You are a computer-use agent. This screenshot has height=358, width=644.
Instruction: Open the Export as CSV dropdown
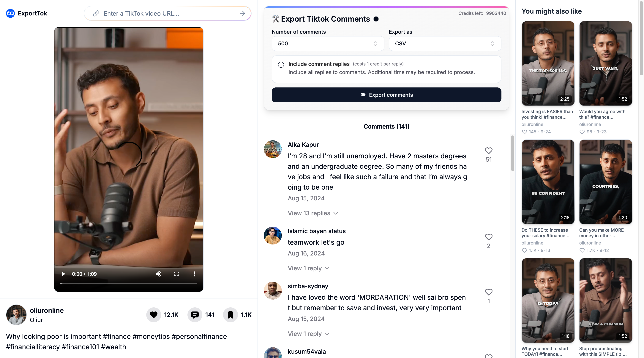click(x=445, y=43)
